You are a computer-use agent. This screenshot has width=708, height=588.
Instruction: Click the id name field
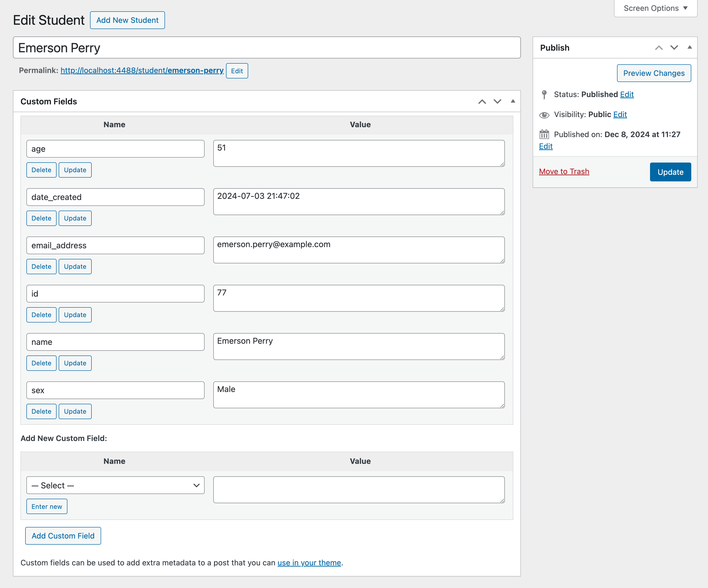click(x=115, y=294)
